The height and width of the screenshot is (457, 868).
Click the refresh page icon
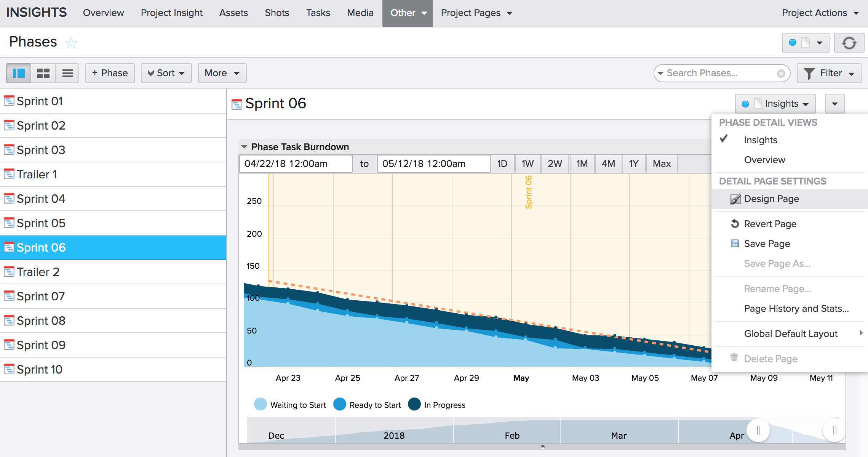(849, 43)
